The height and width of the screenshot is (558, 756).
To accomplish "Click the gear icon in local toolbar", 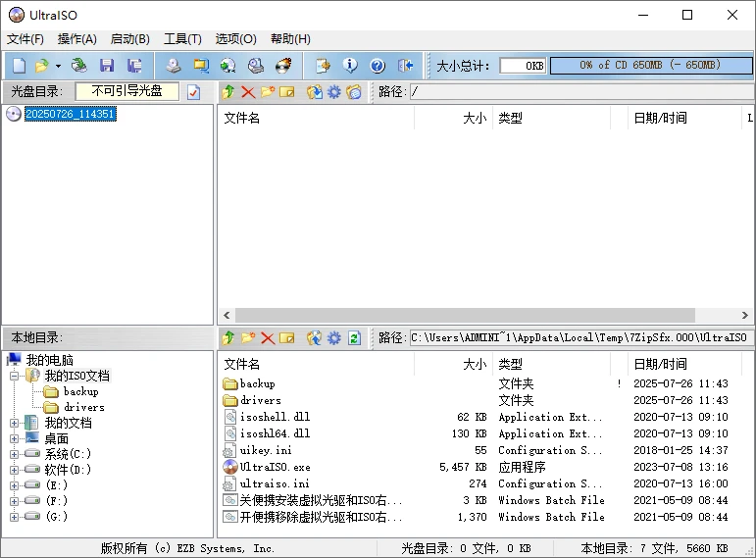I will click(333, 338).
